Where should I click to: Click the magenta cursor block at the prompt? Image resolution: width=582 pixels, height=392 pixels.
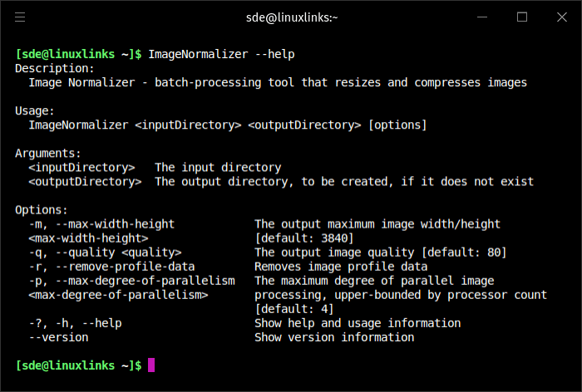[x=151, y=365]
